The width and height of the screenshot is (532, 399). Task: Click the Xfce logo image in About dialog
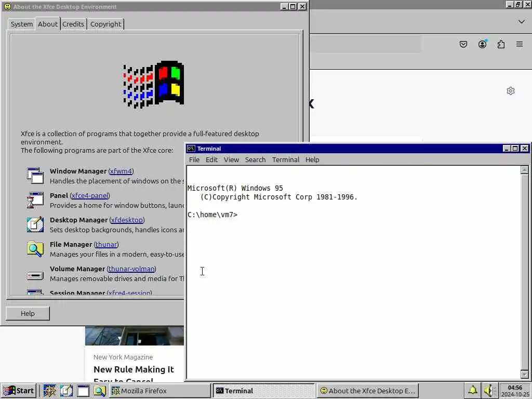(x=154, y=84)
